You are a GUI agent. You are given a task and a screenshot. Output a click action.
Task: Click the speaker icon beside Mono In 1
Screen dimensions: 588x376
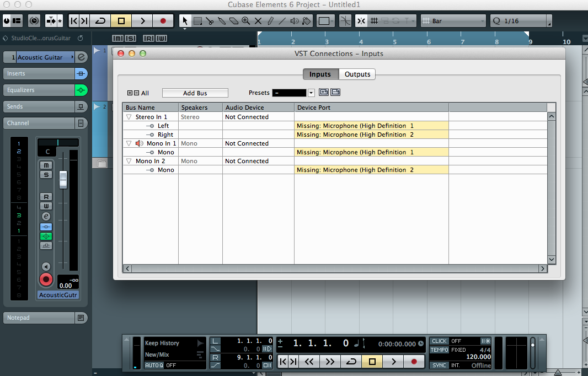coord(140,143)
